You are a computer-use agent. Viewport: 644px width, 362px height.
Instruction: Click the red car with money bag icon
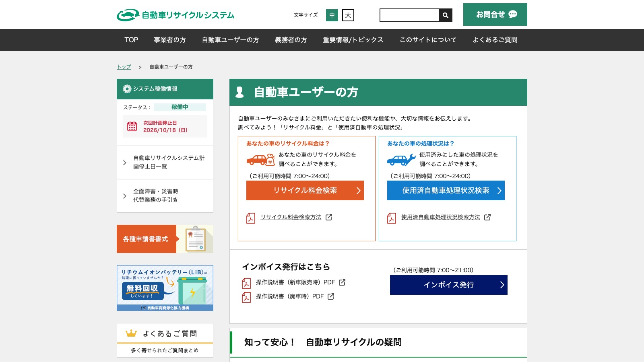tap(261, 160)
